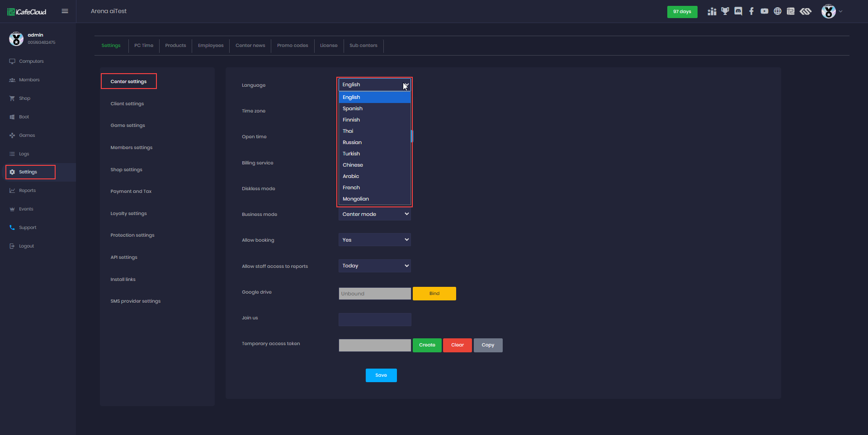The height and width of the screenshot is (435, 868).
Task: Click the Join us input field
Action: click(x=374, y=319)
